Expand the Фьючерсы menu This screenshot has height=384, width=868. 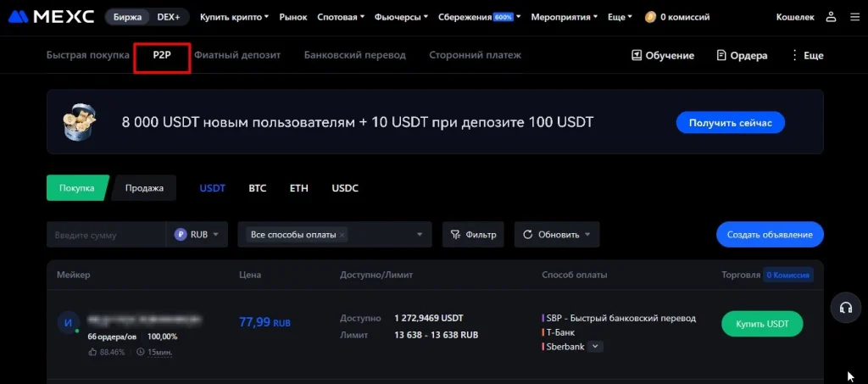coord(401,17)
